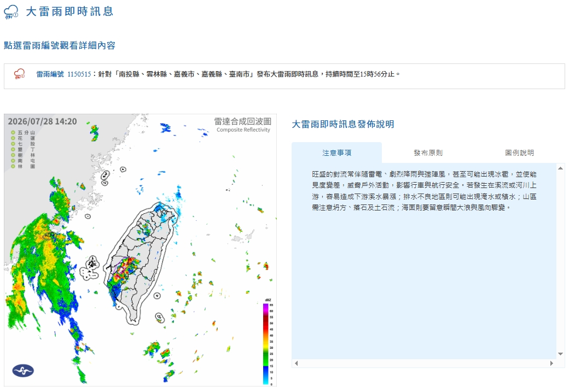Click the alert text listing 南投縣、雲林縣
Viewport: 575px width, 392px height.
pos(249,74)
